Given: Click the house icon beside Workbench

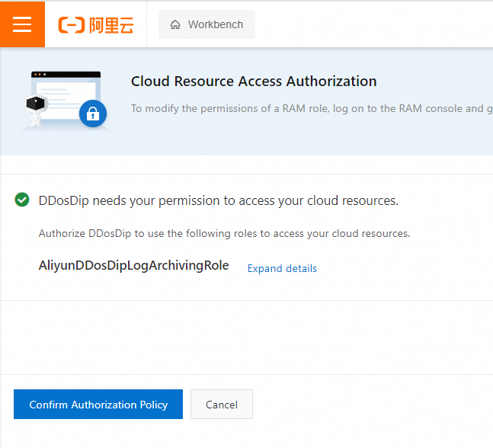Looking at the screenshot, I should pos(175,24).
